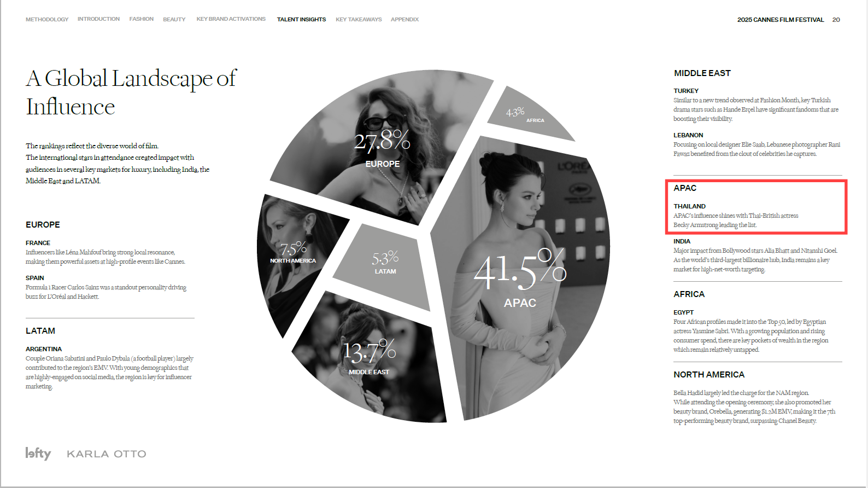
Task: Open the Methodology section tab
Action: [47, 20]
